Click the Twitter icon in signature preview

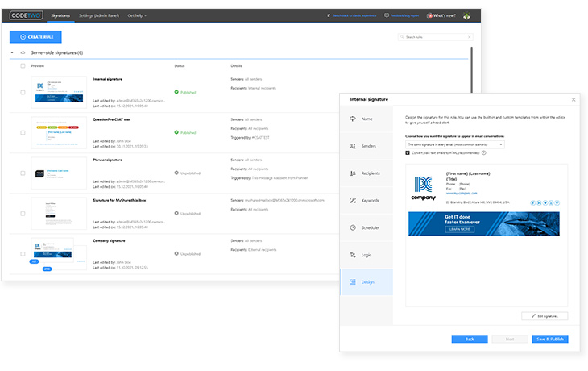(545, 202)
